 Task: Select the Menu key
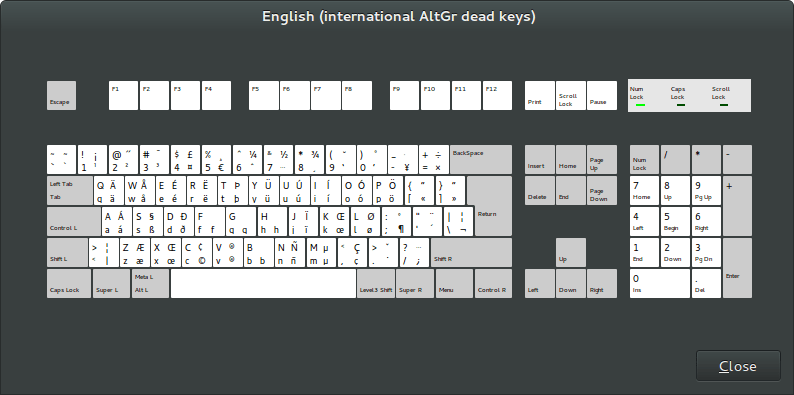tap(454, 283)
